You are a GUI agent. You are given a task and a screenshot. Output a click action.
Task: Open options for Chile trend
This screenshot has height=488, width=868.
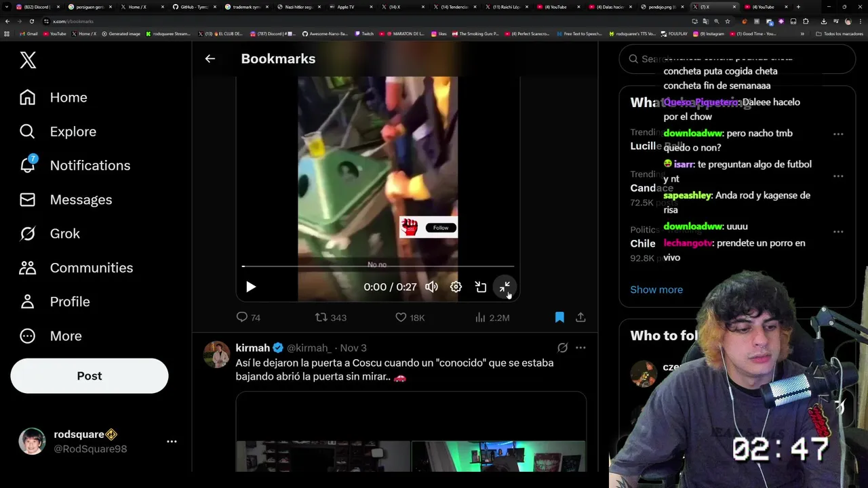838,232
